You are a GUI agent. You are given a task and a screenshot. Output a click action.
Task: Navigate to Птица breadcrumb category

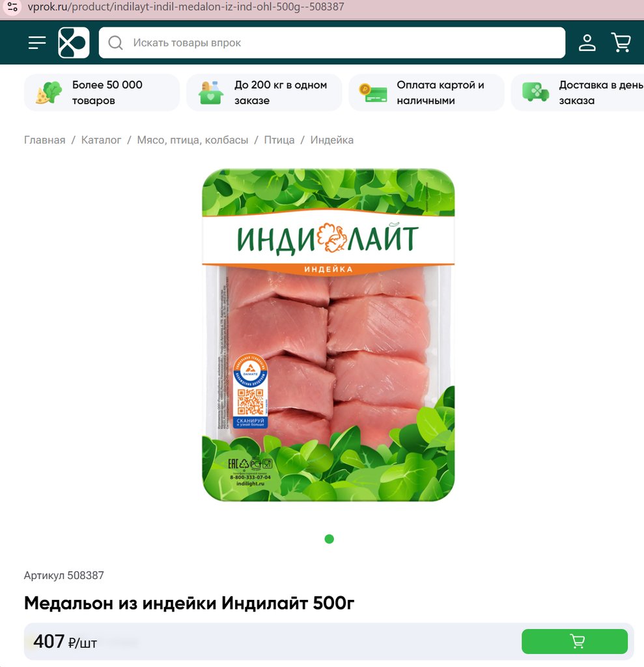pyautogui.click(x=279, y=140)
